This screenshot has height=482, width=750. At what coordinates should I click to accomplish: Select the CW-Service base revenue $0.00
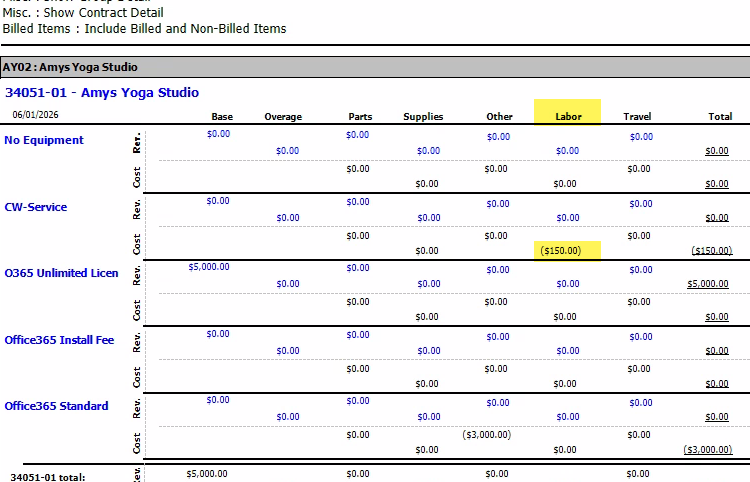click(x=218, y=201)
